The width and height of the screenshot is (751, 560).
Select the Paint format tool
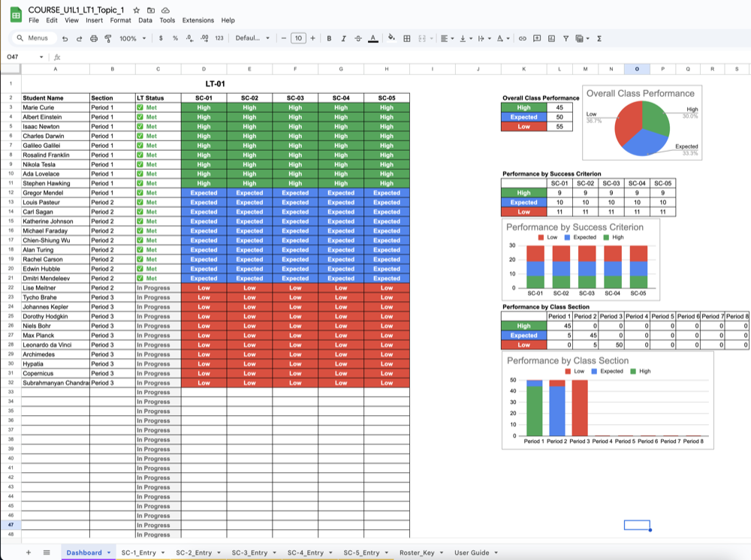pos(108,38)
